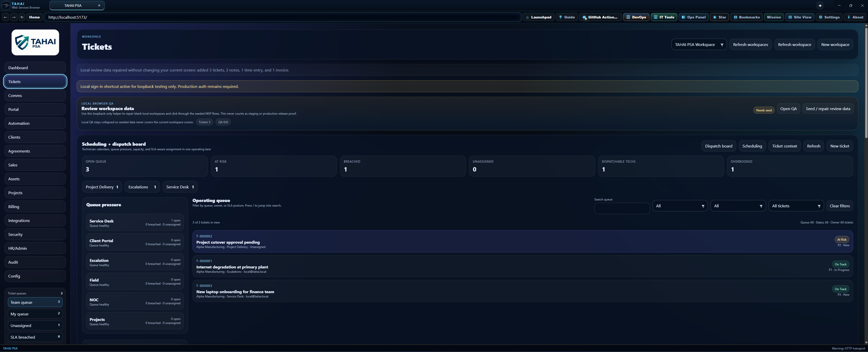Navigate to Clients in the sidebar
The width and height of the screenshot is (868, 352).
35,137
